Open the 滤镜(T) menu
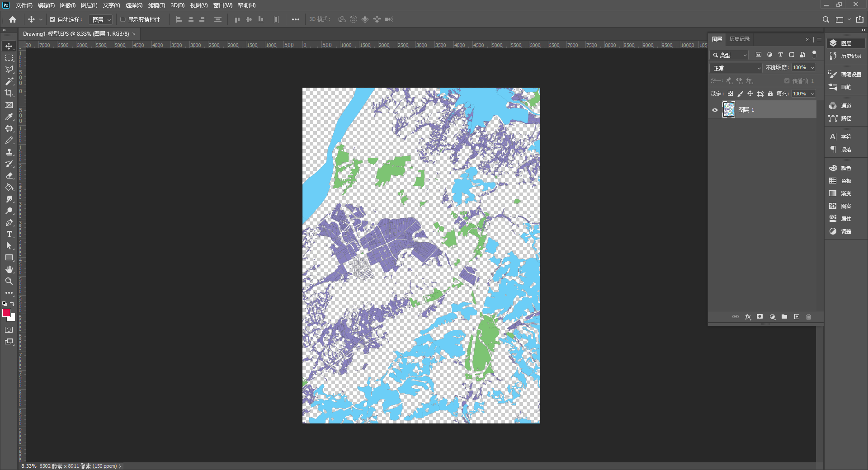868x470 pixels. (156, 5)
